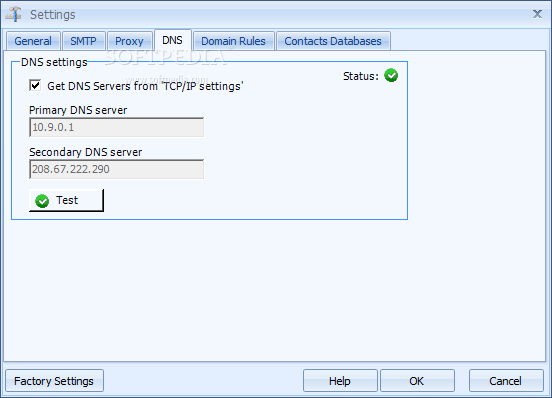Click the 'Primary DNS server' label

[78, 110]
